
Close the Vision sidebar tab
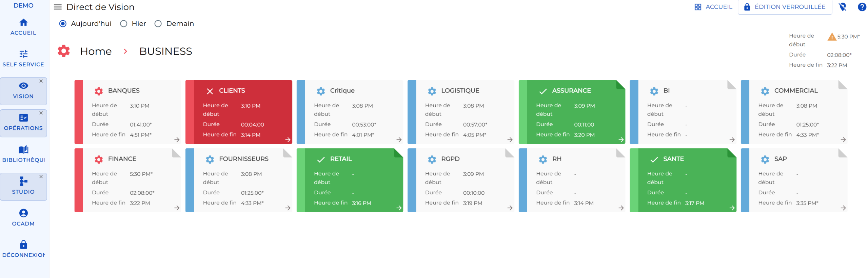point(41,81)
